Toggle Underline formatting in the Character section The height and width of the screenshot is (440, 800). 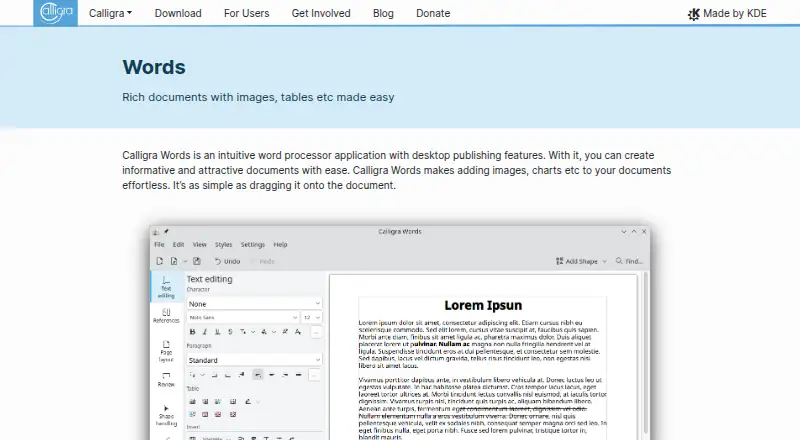pyautogui.click(x=218, y=332)
